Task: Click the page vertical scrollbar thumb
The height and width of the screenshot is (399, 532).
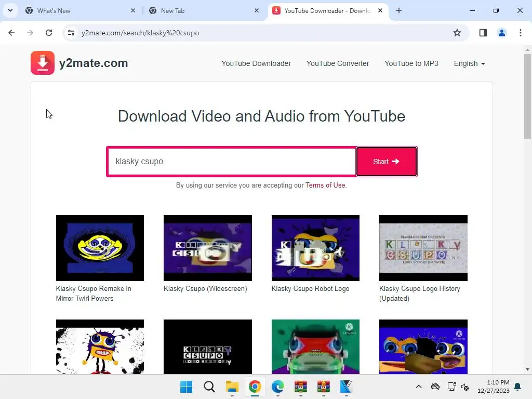Action: click(527, 96)
